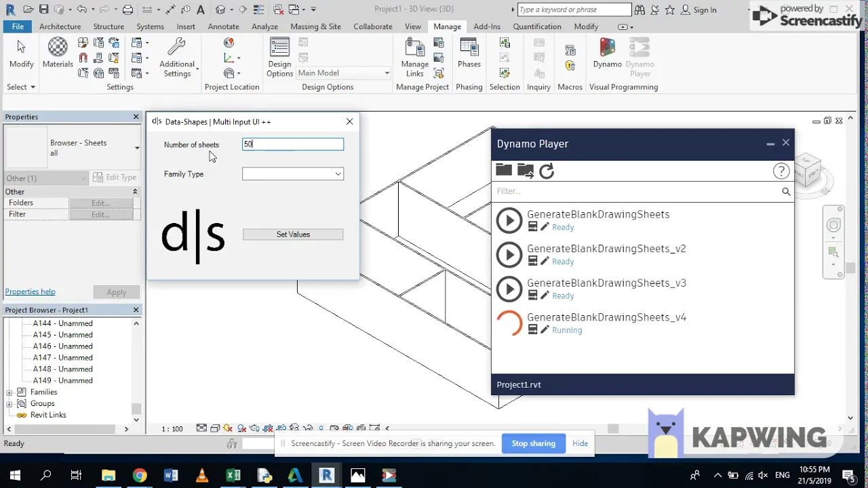Viewport: 868px width, 488px height.
Task: Click the Open folder icon in quick access toolbar
Action: tap(28, 9)
